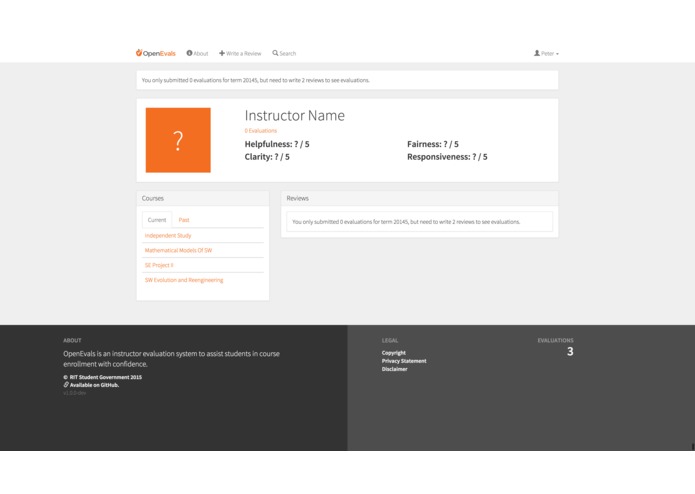This screenshot has width=695, height=494.
Task: Open the SE Project II course
Action: coord(159,265)
